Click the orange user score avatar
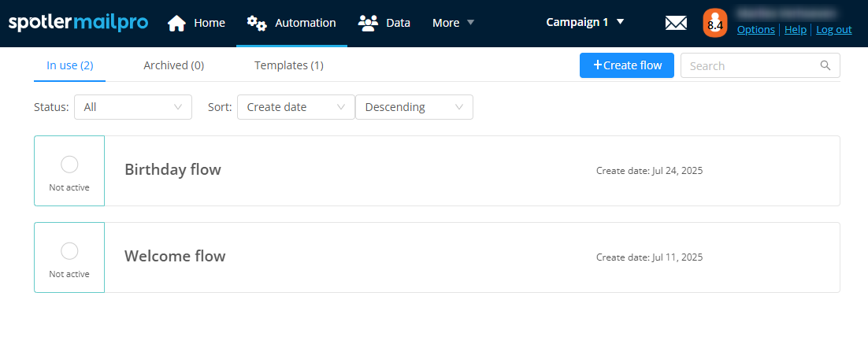The width and height of the screenshot is (868, 348). pyautogui.click(x=715, y=23)
